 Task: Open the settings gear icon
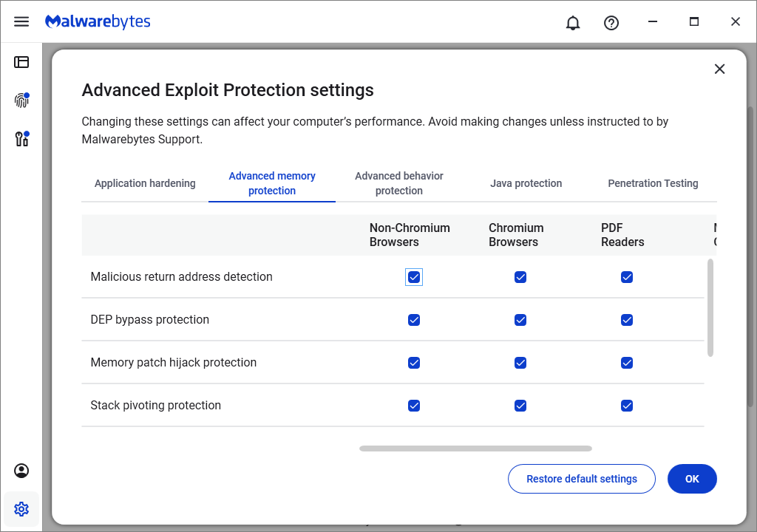coord(21,509)
